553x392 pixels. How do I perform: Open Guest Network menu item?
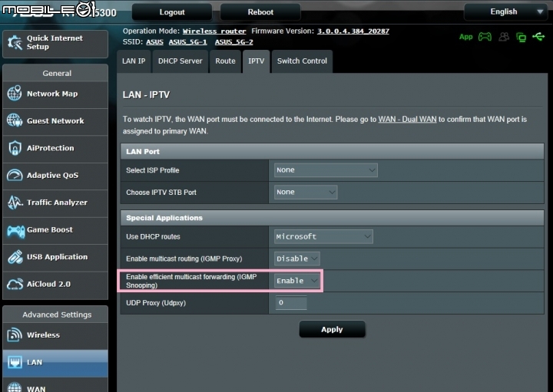55,121
